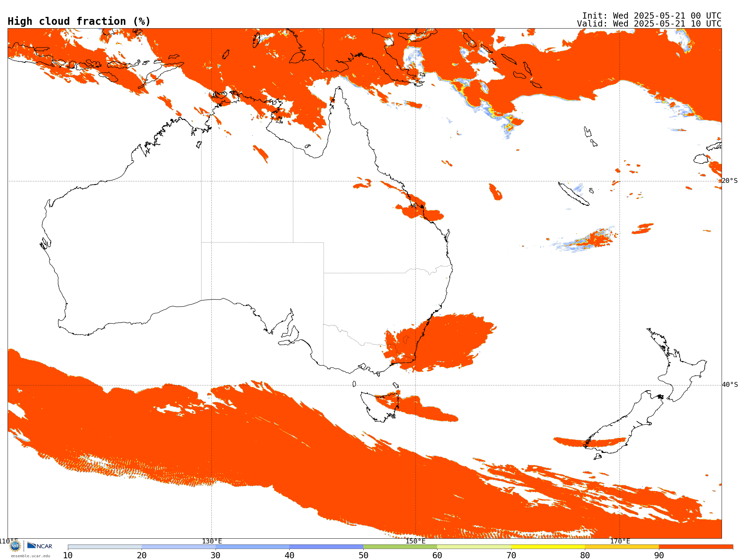
Task: Click the colorbar tick label 70
Action: 511,556
